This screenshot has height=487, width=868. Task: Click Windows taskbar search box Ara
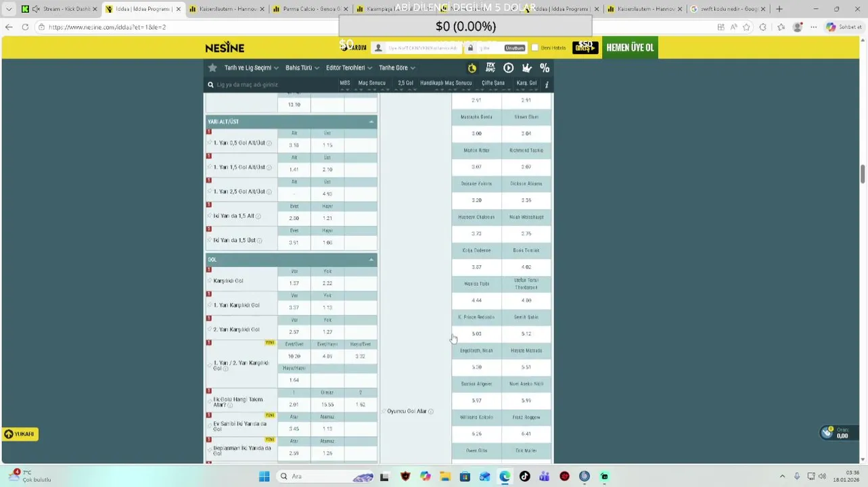point(326,476)
